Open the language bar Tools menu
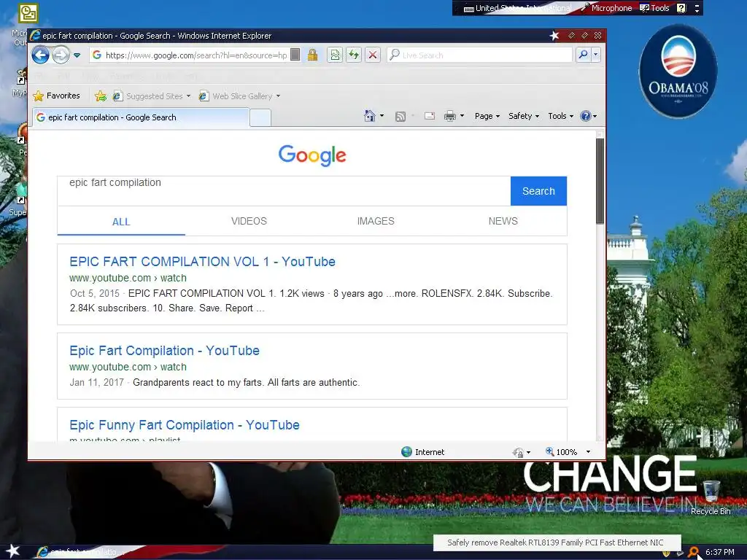747x560 pixels. click(655, 8)
